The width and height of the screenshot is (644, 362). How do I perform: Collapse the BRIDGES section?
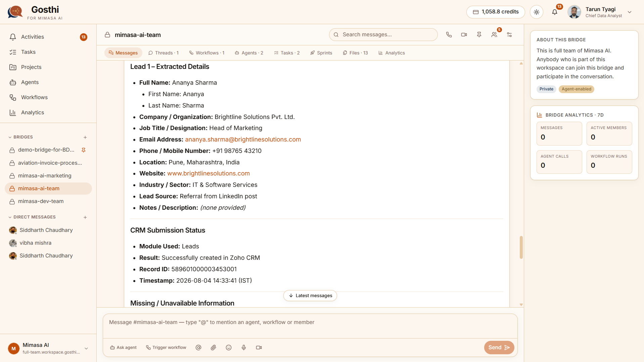[21, 137]
